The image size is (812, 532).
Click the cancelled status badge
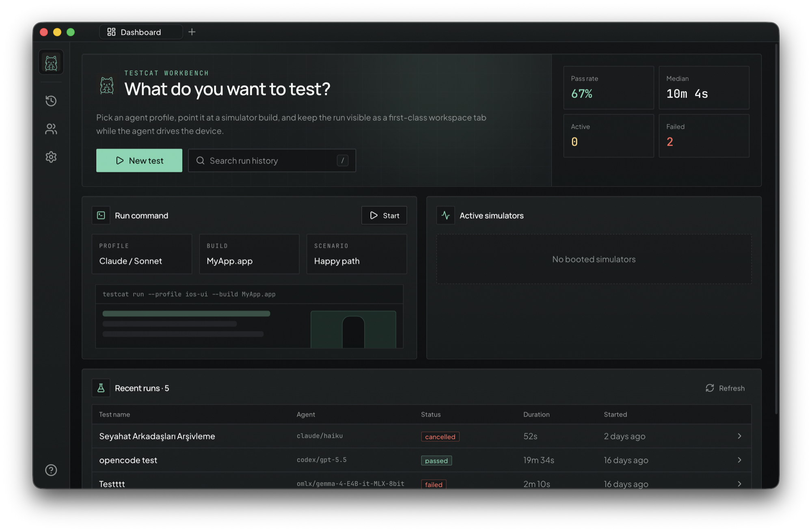[440, 437]
